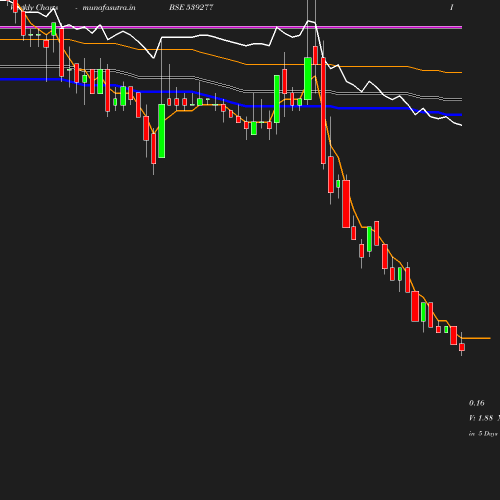
Task: Click the 'munafasutra.in' label
Action: pyautogui.click(x=109, y=8)
